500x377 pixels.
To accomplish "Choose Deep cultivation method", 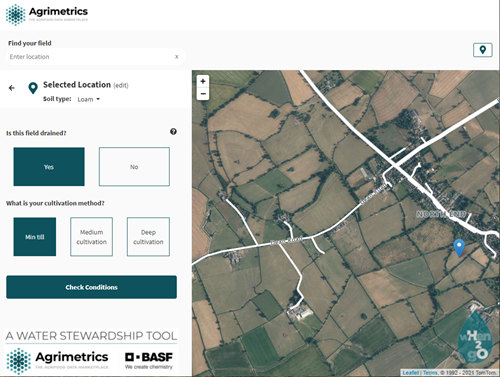I will (x=148, y=237).
